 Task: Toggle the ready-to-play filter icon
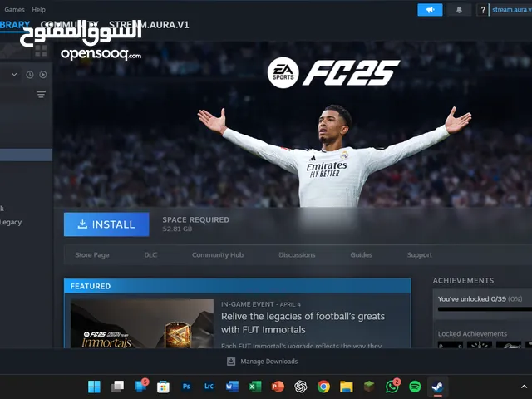click(x=43, y=75)
